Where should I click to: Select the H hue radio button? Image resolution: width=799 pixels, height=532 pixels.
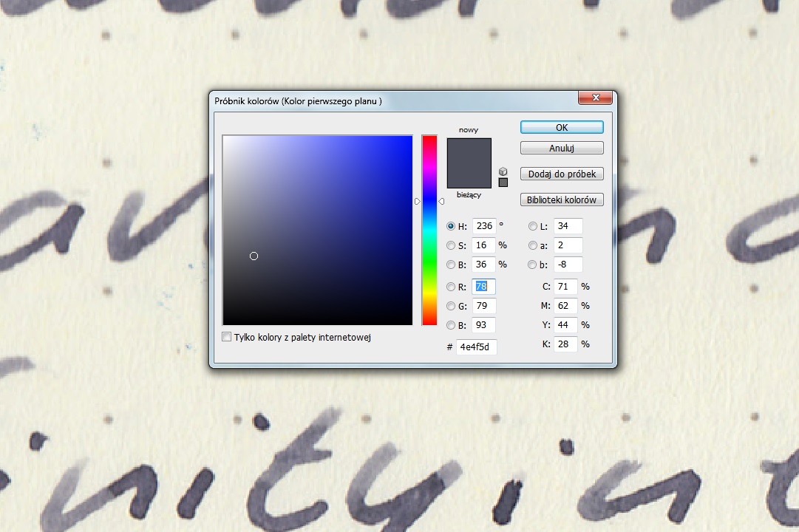tap(451, 226)
